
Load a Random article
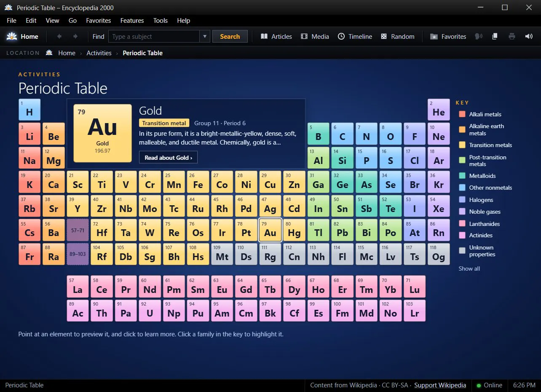(398, 37)
